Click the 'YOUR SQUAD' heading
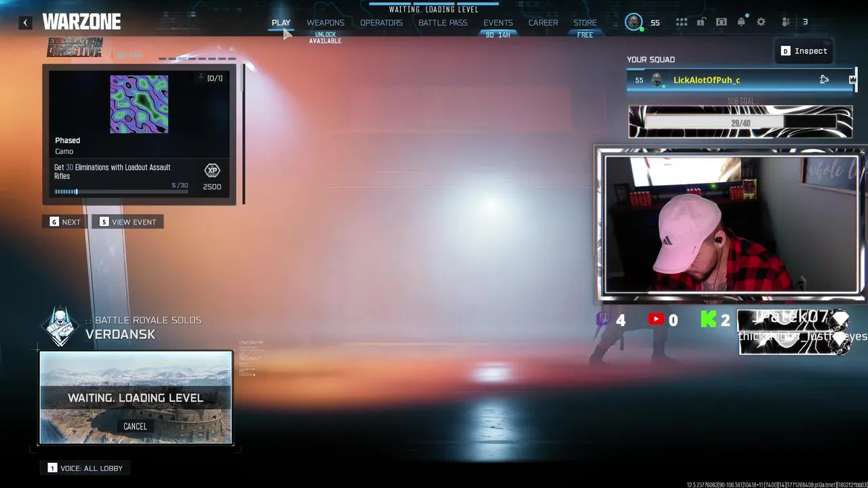This screenshot has width=868, height=488. pyautogui.click(x=650, y=60)
